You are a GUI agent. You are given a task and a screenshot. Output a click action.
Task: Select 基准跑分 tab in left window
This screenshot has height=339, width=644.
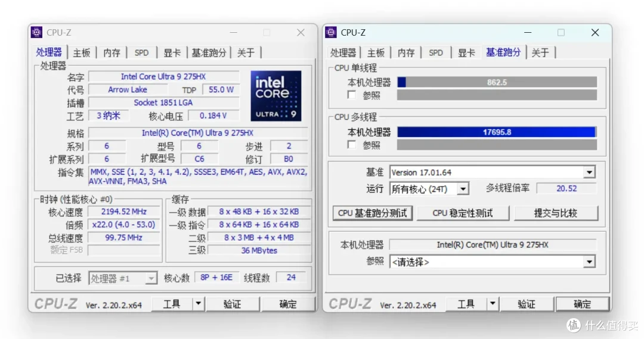(x=209, y=53)
